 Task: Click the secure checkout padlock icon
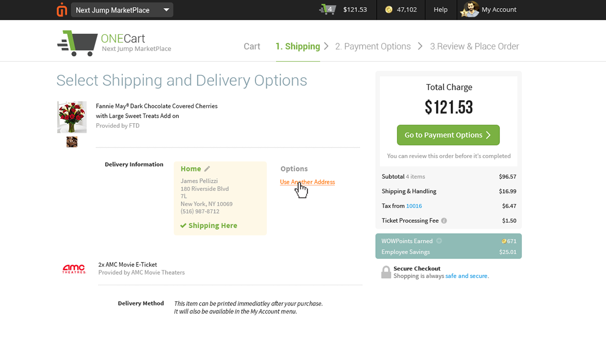[386, 272]
